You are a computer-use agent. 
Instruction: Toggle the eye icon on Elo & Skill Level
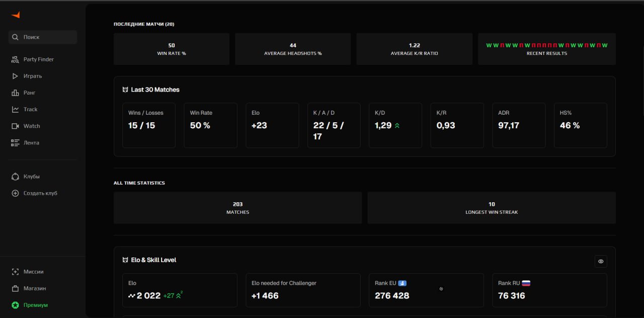[x=600, y=261]
